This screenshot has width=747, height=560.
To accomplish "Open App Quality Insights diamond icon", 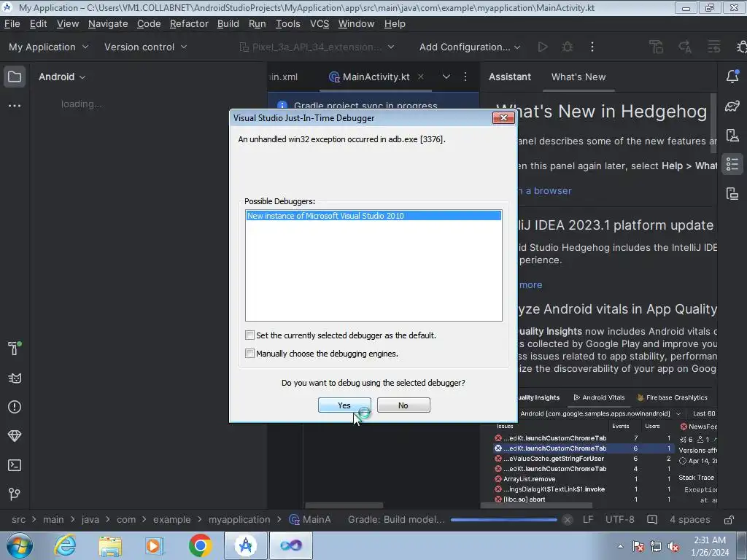I will coord(15,436).
